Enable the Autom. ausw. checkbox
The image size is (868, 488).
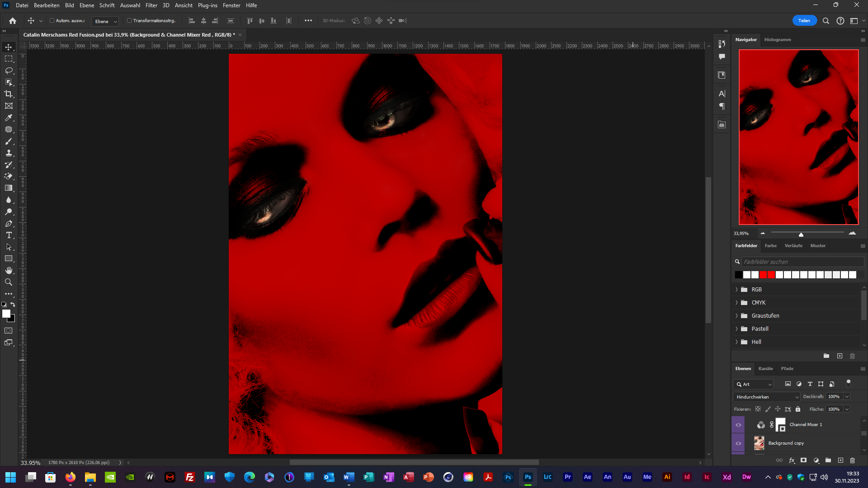[52, 21]
